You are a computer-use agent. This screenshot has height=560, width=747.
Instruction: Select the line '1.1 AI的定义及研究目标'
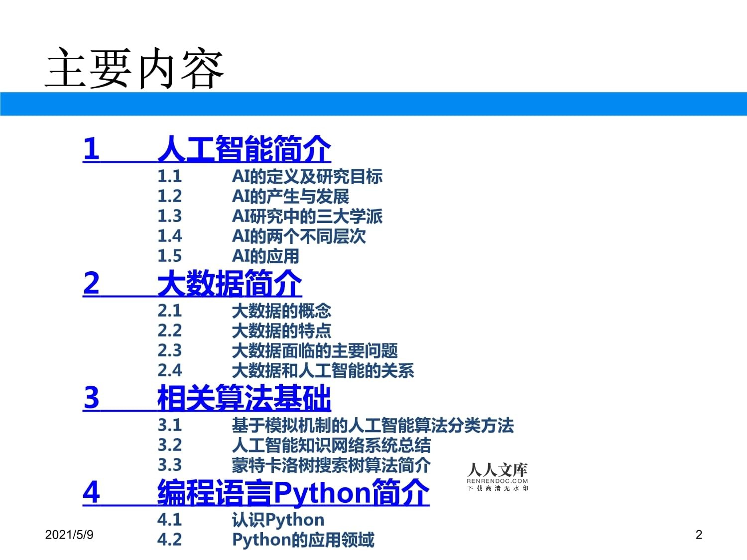click(x=270, y=176)
